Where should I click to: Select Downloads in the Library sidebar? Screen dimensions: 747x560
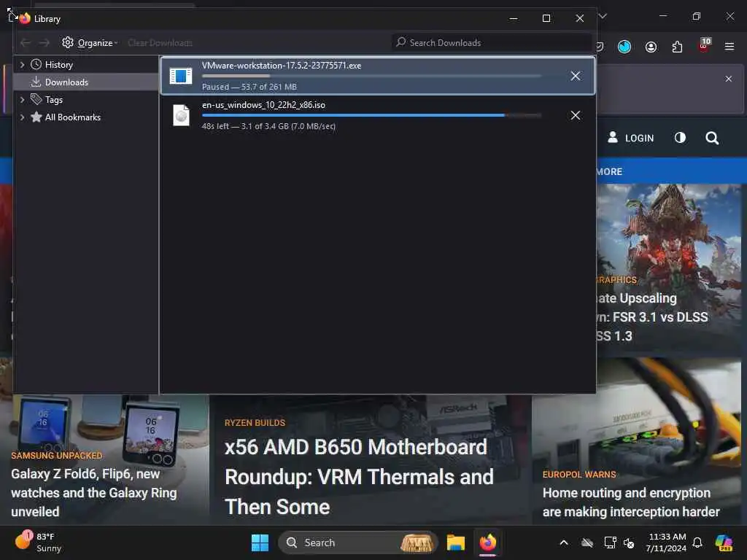coord(66,82)
